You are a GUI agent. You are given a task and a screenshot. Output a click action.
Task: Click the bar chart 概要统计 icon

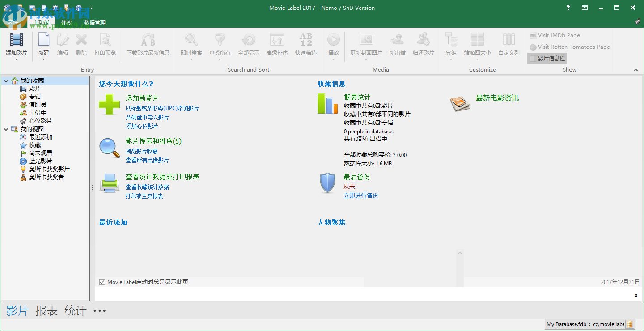click(x=327, y=103)
